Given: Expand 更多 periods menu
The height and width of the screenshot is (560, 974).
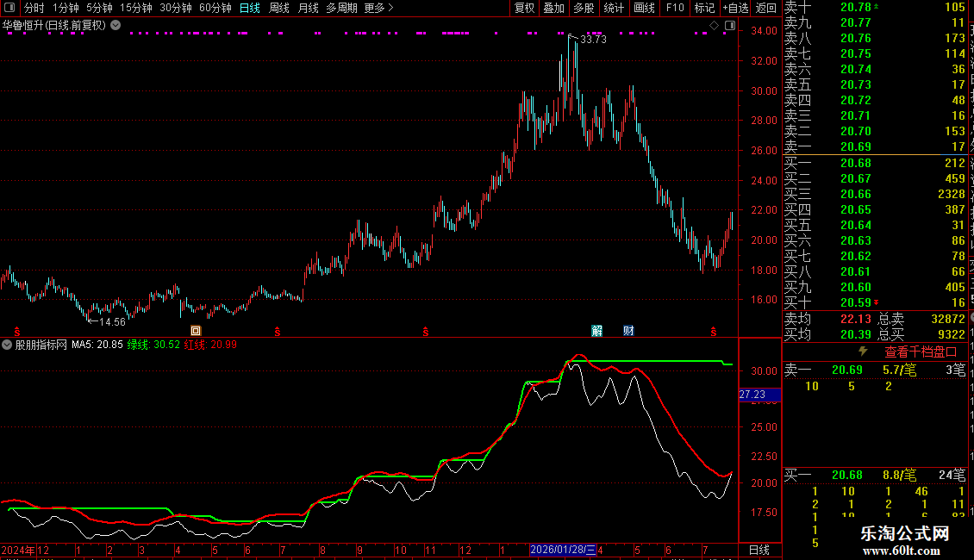Looking at the screenshot, I should click(x=379, y=8).
